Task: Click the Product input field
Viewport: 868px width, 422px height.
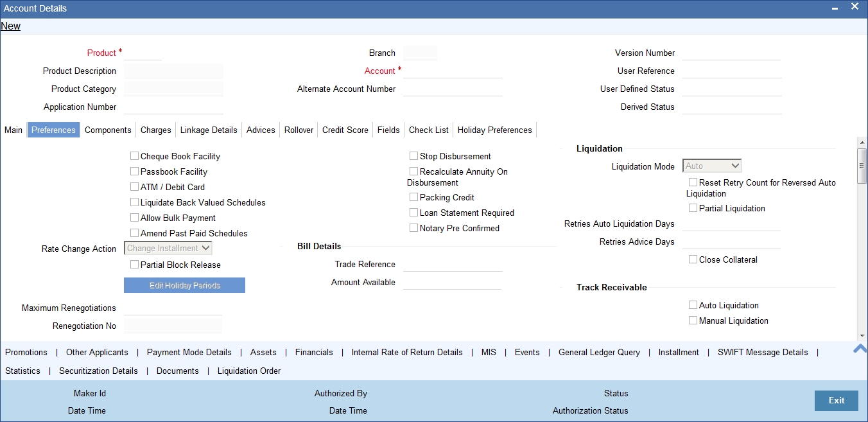Action: 143,53
